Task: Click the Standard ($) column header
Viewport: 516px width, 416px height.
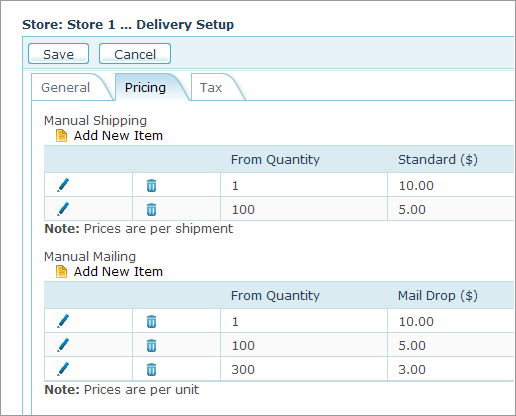Action: click(x=438, y=160)
